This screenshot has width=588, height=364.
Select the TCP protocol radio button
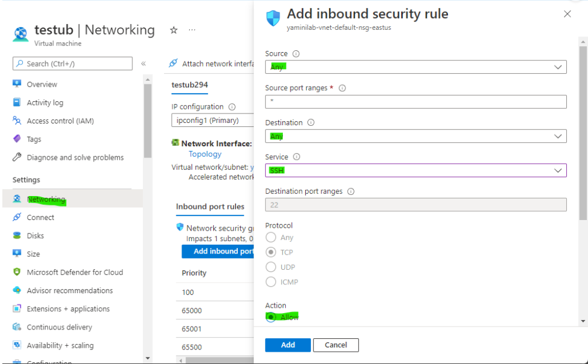coord(271,252)
